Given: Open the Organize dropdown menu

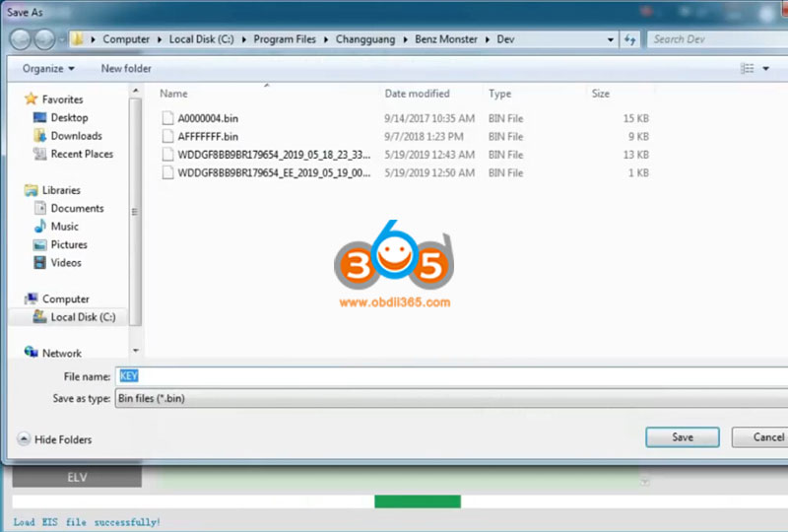Looking at the screenshot, I should click(x=48, y=69).
